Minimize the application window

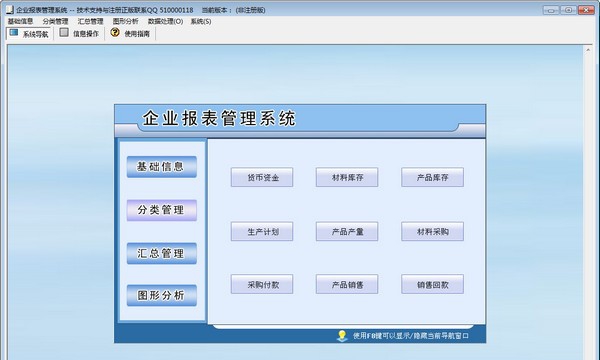click(551, 10)
